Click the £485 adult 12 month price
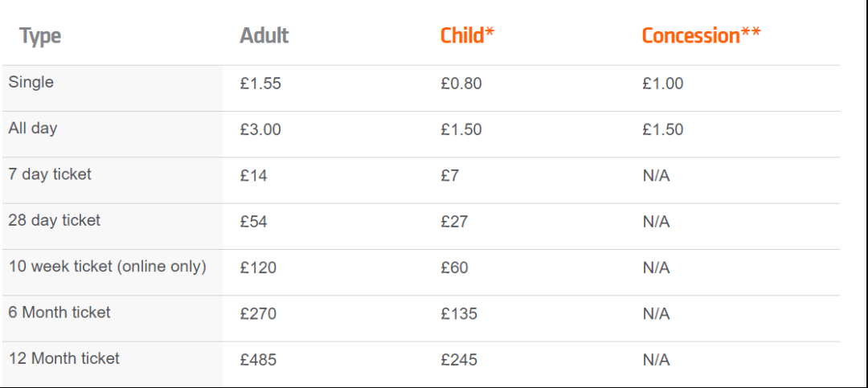This screenshot has height=388, width=868. (258, 360)
